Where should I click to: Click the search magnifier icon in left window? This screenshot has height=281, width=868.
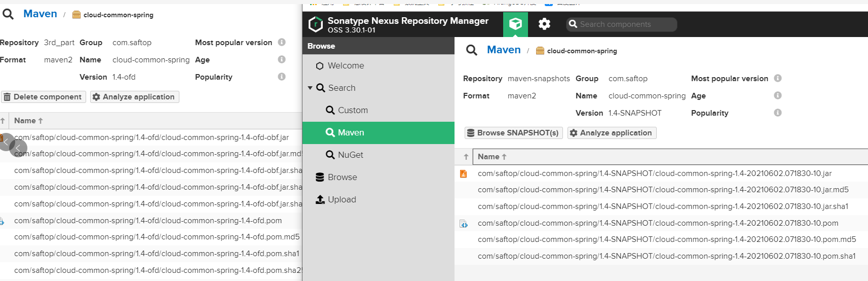pos(8,14)
